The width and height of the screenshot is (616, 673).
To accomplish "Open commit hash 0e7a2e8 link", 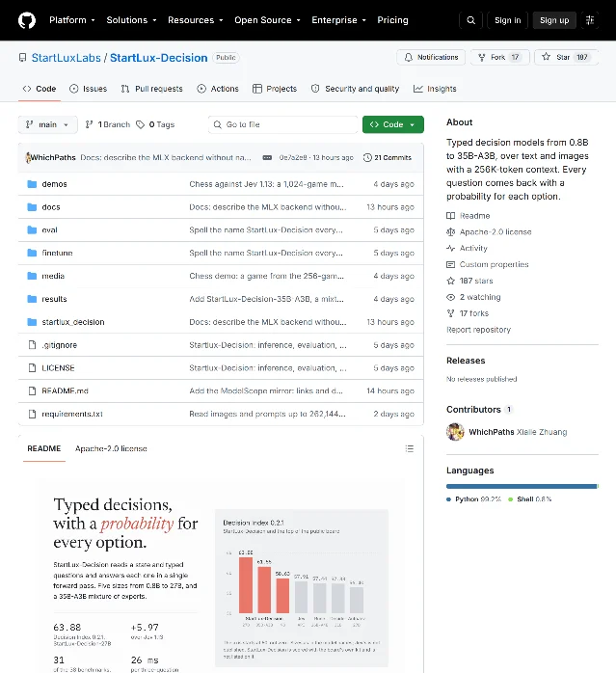I will point(293,157).
